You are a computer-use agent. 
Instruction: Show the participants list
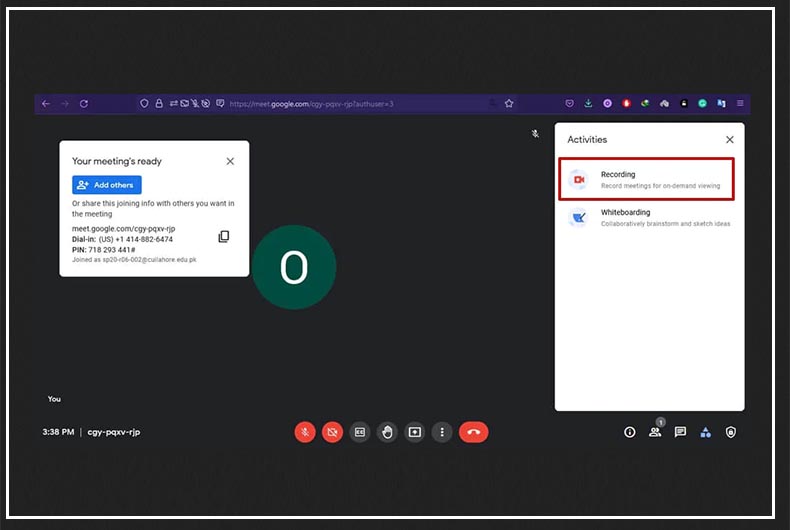[x=655, y=432]
